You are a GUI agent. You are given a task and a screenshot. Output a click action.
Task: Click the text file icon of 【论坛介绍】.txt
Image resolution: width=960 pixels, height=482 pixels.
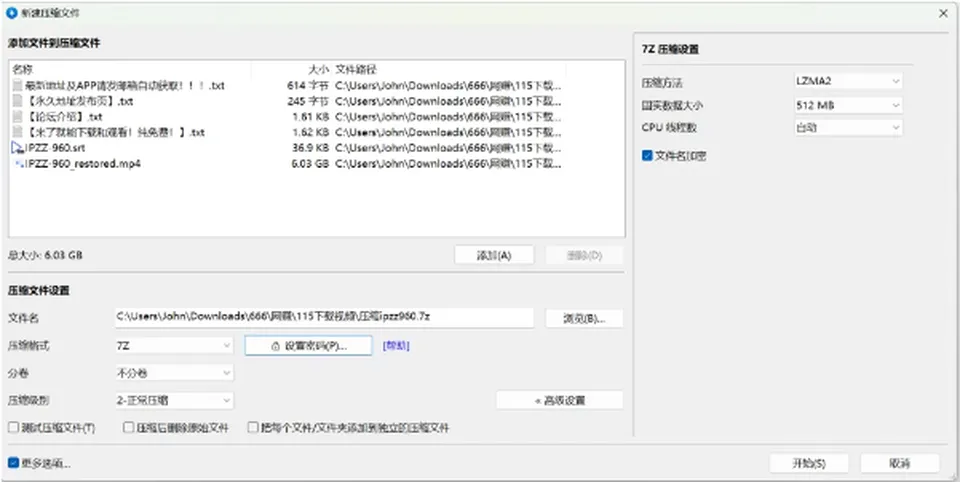[x=17, y=116]
